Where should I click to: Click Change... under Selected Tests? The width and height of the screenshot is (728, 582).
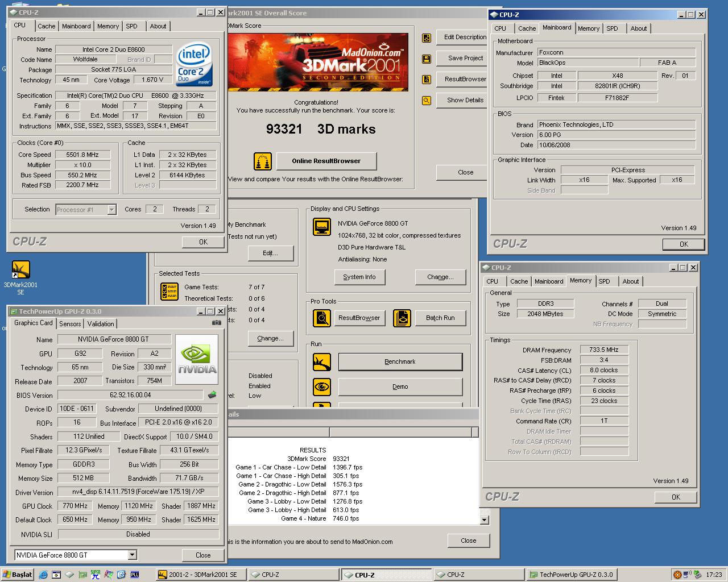point(270,338)
